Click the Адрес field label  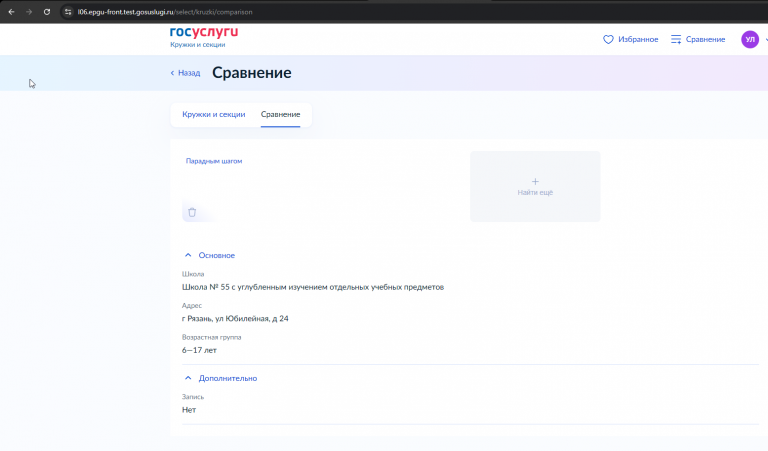(192, 305)
